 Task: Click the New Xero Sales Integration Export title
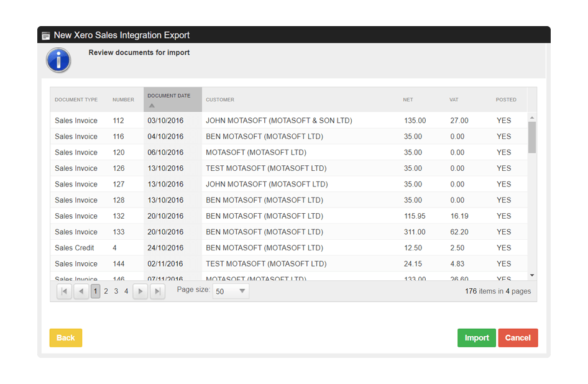click(121, 35)
